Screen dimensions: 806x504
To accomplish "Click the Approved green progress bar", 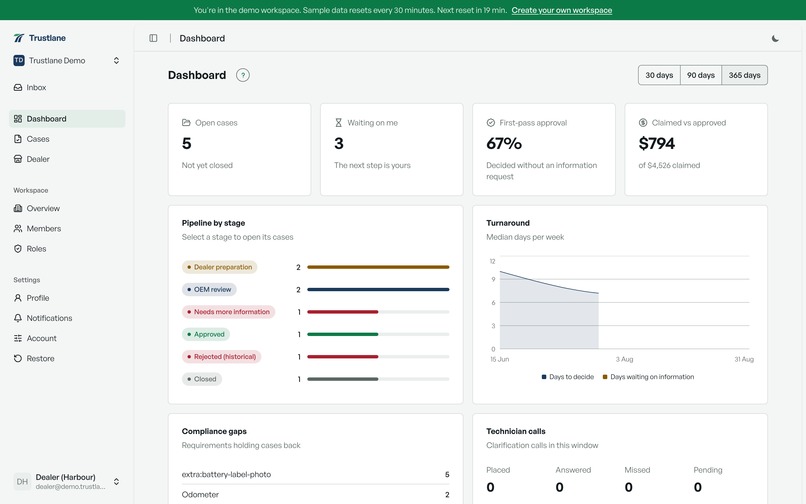I will point(343,334).
